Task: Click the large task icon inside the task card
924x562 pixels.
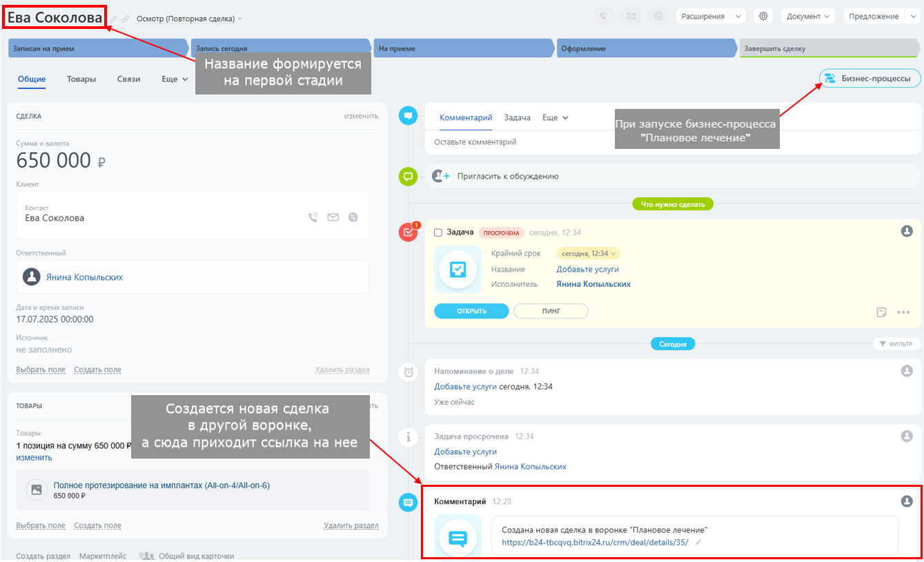Action: tap(458, 270)
